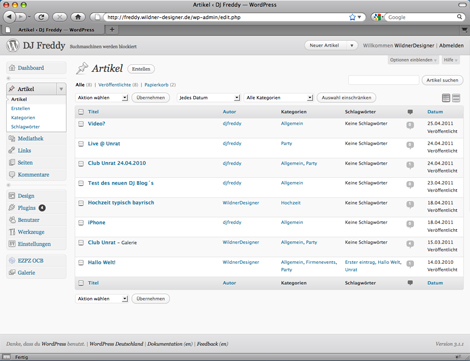
Task: Click the EZPZ OCB icon
Action: pyautogui.click(x=12, y=260)
